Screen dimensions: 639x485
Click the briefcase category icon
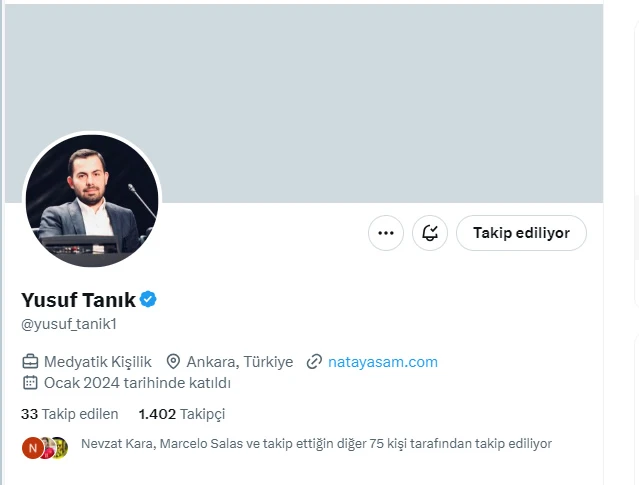coord(30,362)
